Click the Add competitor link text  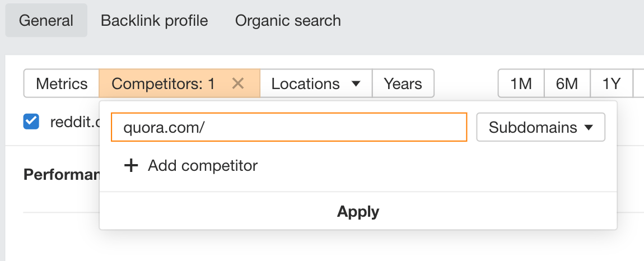coord(203,166)
